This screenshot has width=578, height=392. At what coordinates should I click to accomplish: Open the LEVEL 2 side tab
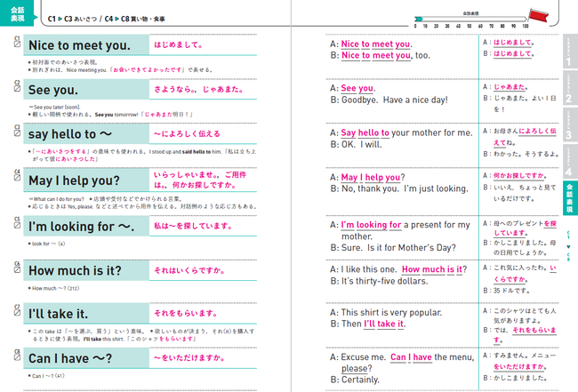[569, 88]
